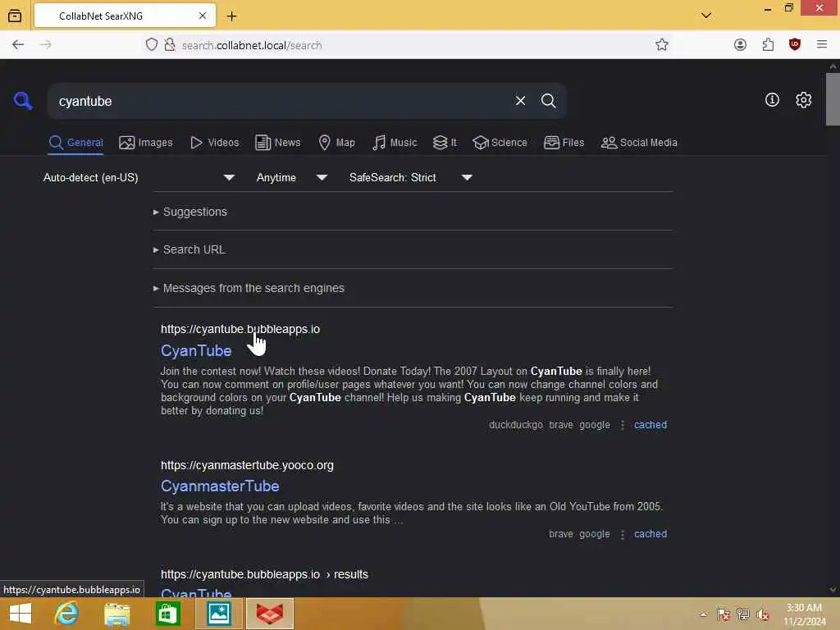Open the browser account icon
The width and height of the screenshot is (840, 630).
(x=740, y=45)
